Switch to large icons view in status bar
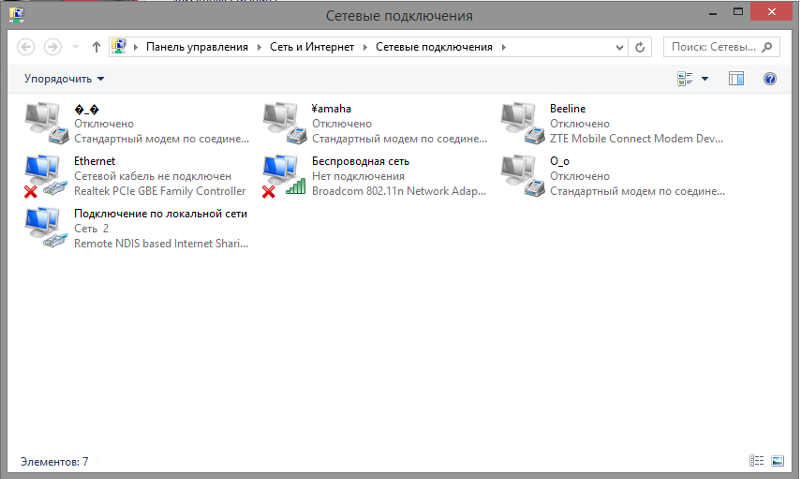 coord(777,461)
